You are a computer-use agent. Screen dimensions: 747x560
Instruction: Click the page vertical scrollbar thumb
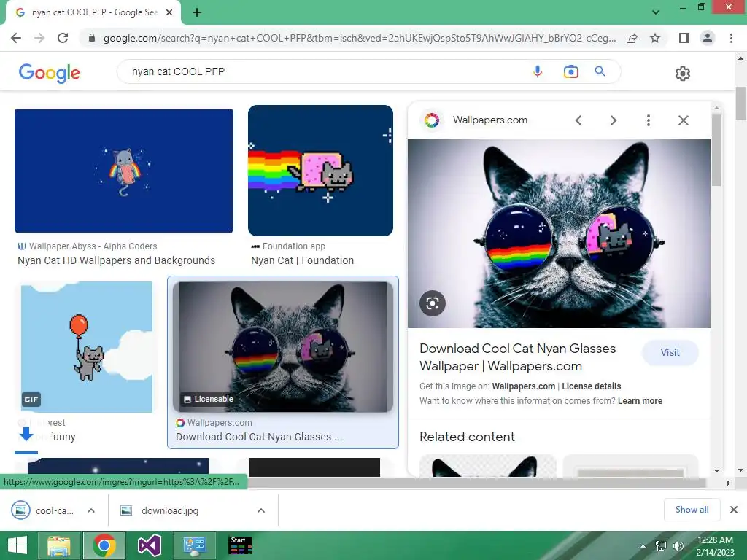740,103
